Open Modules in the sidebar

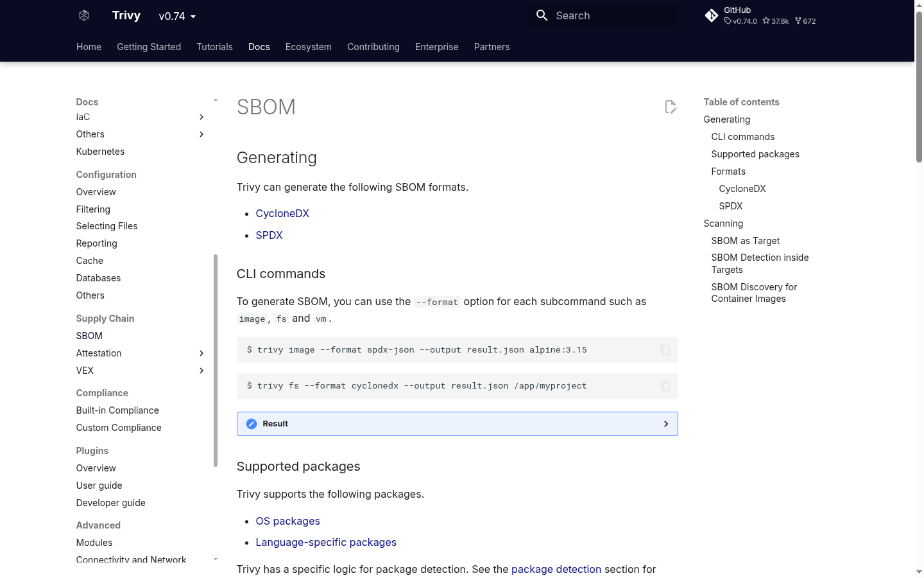coord(94,543)
